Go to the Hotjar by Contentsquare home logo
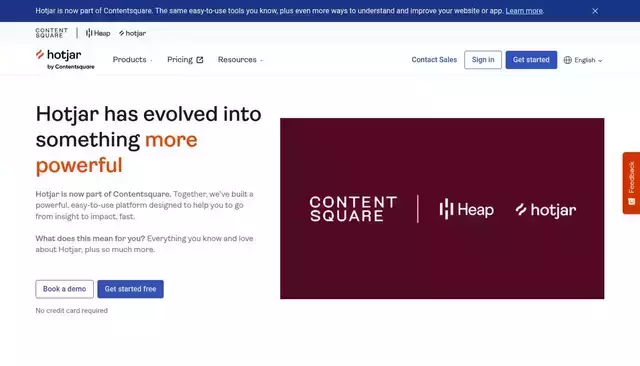 click(x=65, y=60)
